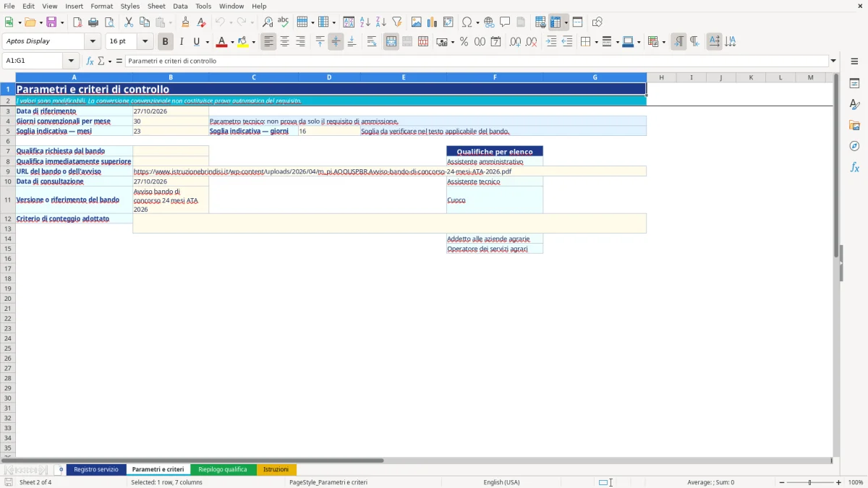The width and height of the screenshot is (868, 488).
Task: Apply the yellow background color swatch
Action: tap(243, 42)
